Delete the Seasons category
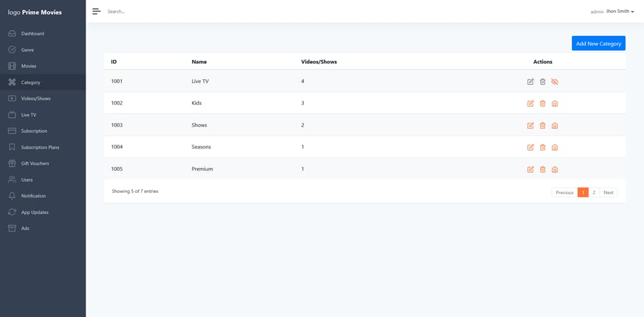The width and height of the screenshot is (644, 317). [542, 147]
